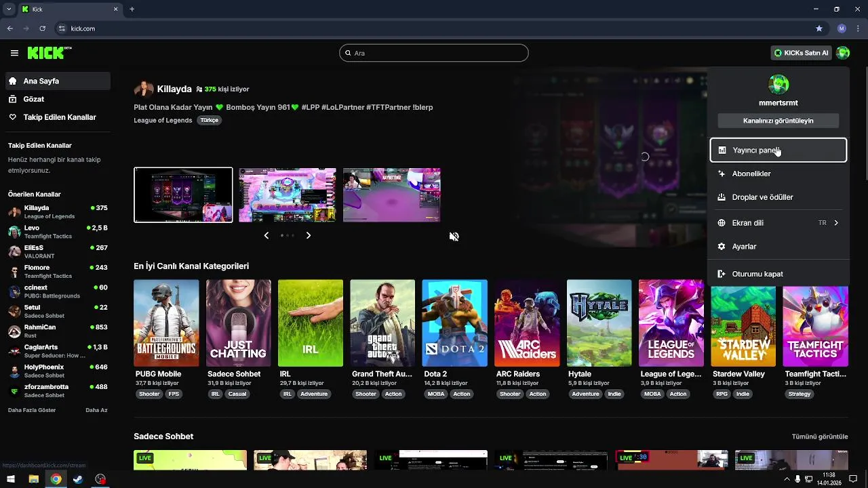Click RahmiCan's avatar in sidebar
Image resolution: width=868 pixels, height=488 pixels.
14,331
